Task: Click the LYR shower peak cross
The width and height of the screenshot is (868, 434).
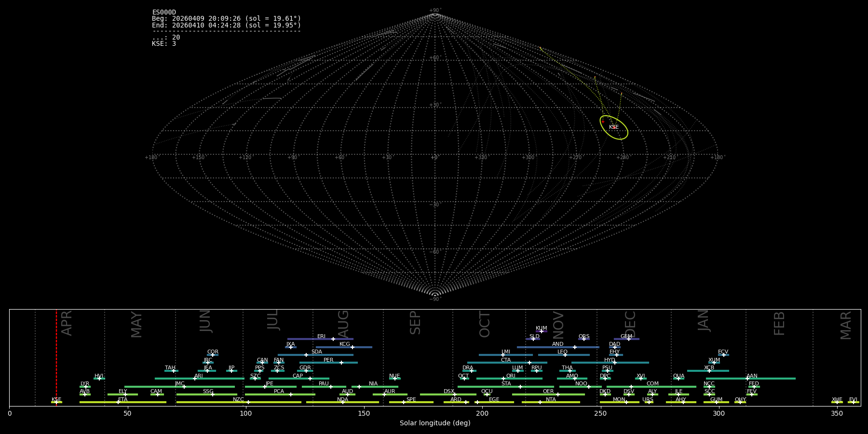Action: [86, 387]
